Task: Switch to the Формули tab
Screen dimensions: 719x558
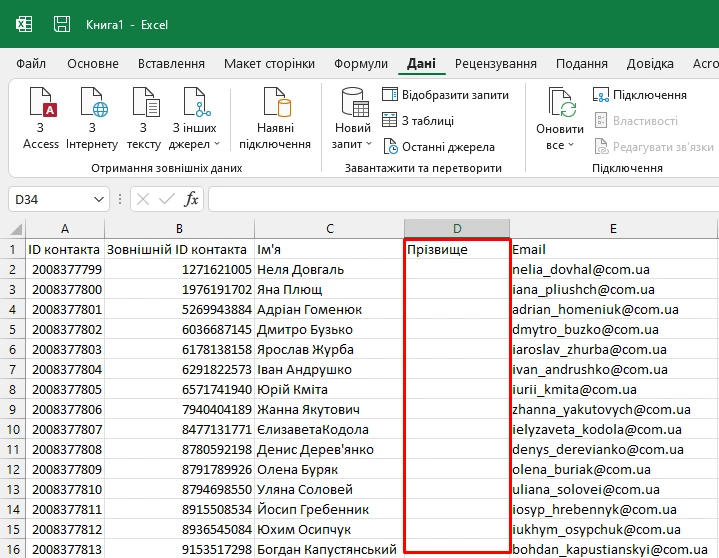Action: [x=360, y=64]
